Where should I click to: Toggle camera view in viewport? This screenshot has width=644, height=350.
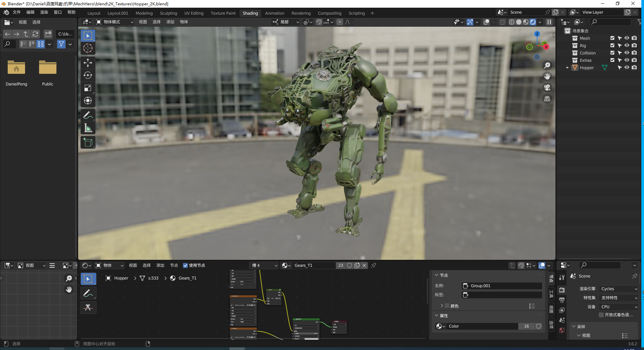point(547,87)
